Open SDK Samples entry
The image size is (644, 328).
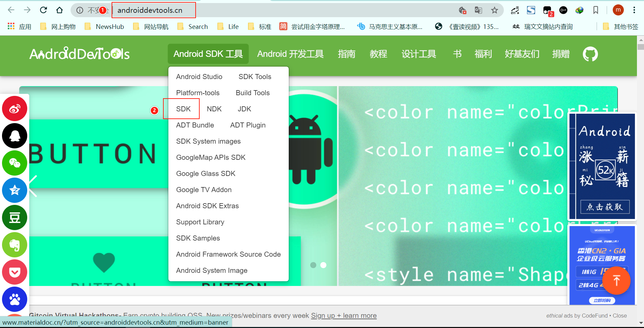(198, 238)
